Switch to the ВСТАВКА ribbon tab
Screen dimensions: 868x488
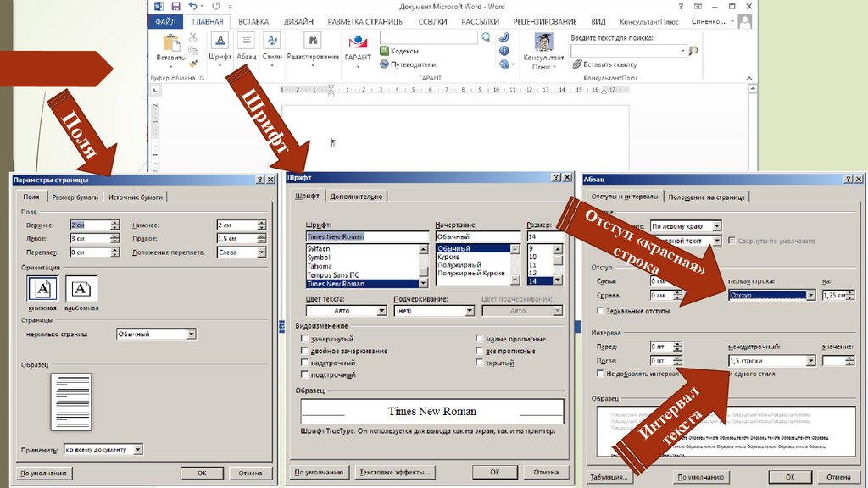253,21
